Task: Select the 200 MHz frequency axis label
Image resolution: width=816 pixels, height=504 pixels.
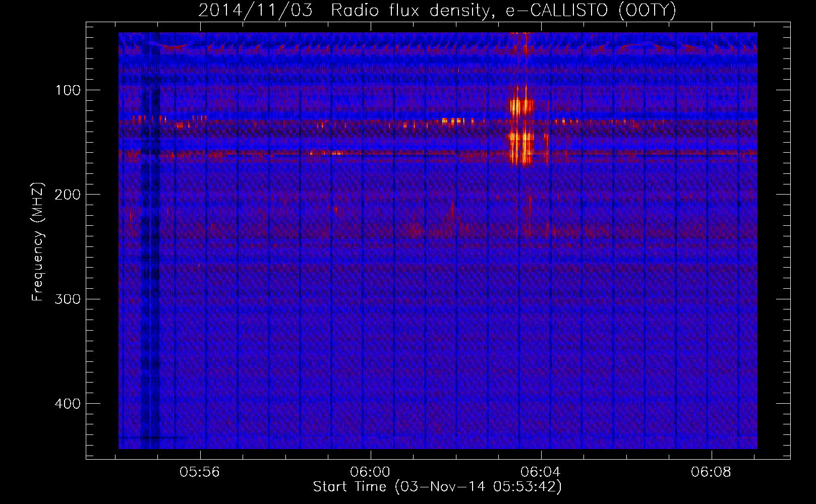Action: 68,195
